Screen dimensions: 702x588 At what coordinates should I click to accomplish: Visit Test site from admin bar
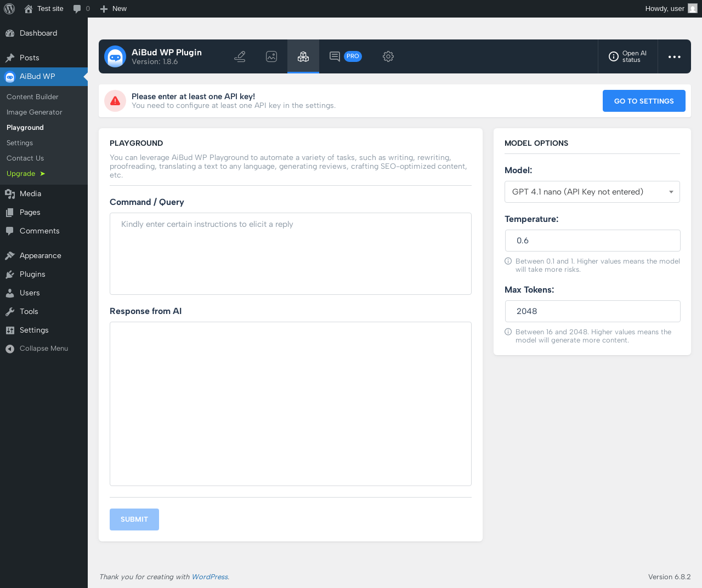point(44,9)
